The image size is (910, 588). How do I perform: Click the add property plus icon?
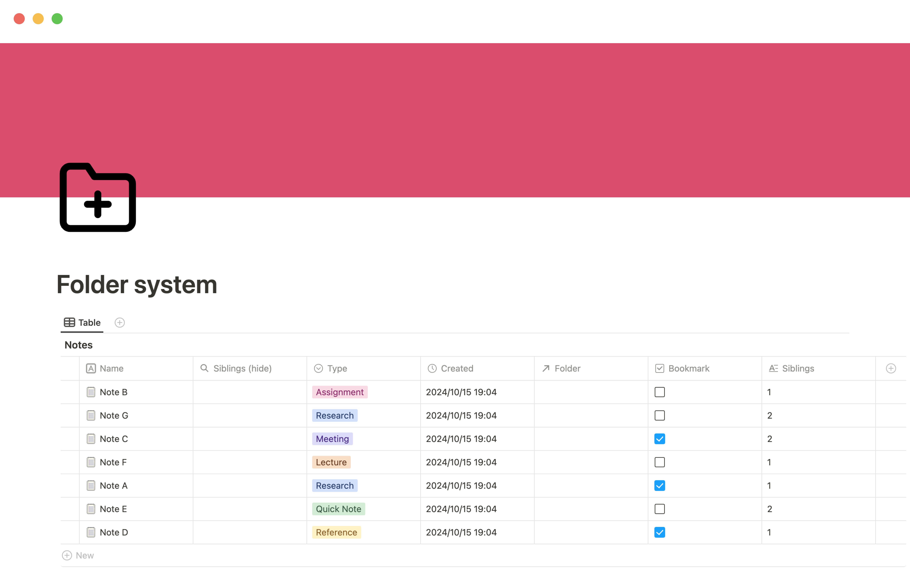891,368
